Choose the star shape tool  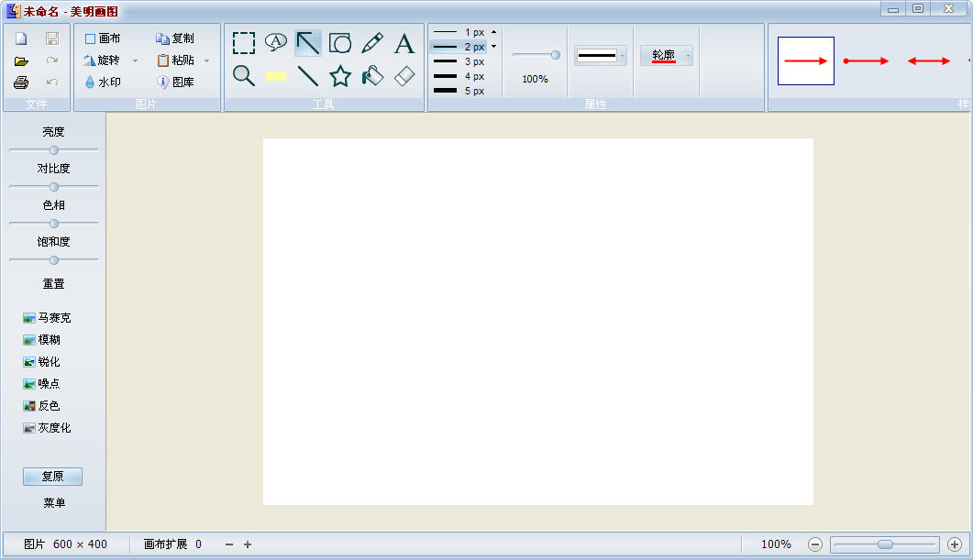340,76
